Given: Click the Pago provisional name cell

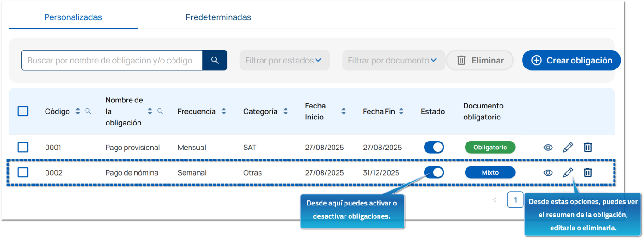Looking at the screenshot, I should [x=132, y=148].
